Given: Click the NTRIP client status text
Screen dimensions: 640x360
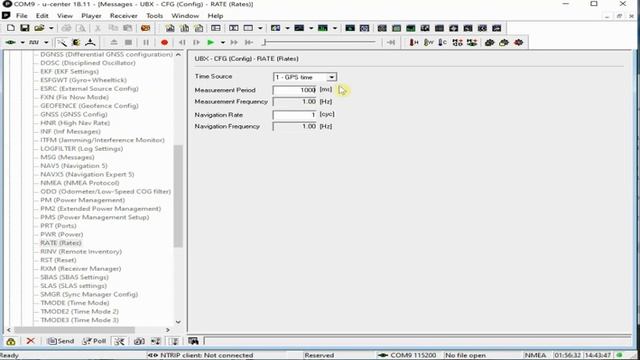Looking at the screenshot, I should [x=207, y=355].
